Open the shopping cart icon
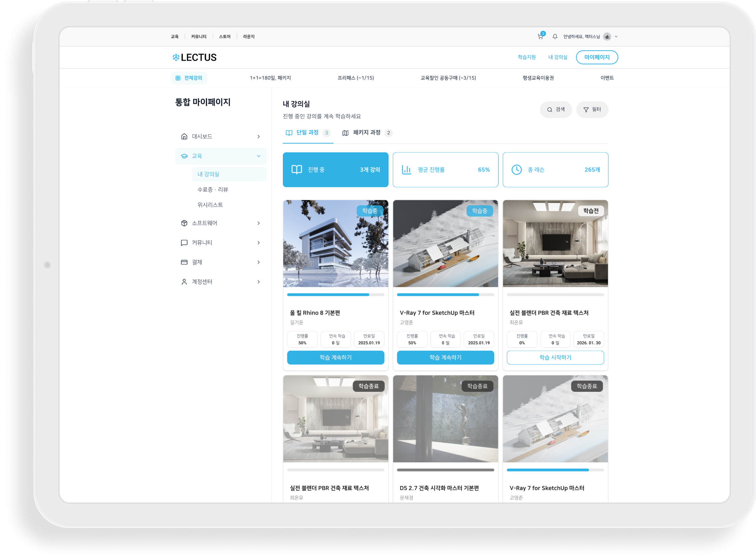 pos(540,37)
